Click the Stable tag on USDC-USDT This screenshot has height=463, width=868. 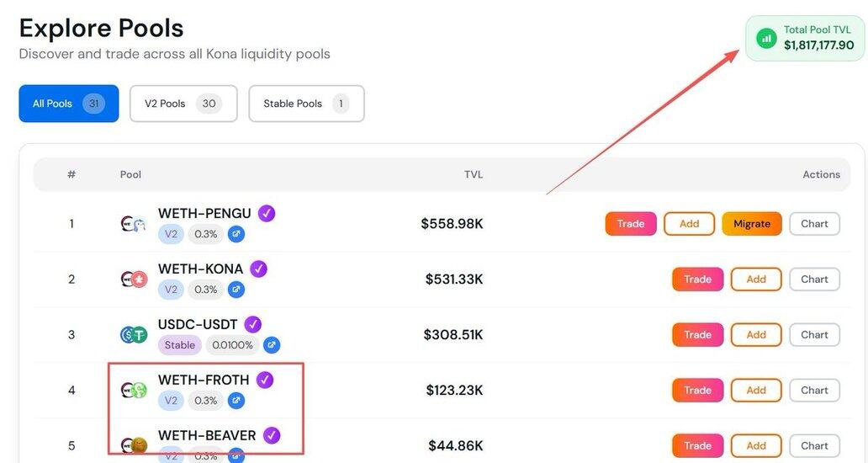coord(180,345)
